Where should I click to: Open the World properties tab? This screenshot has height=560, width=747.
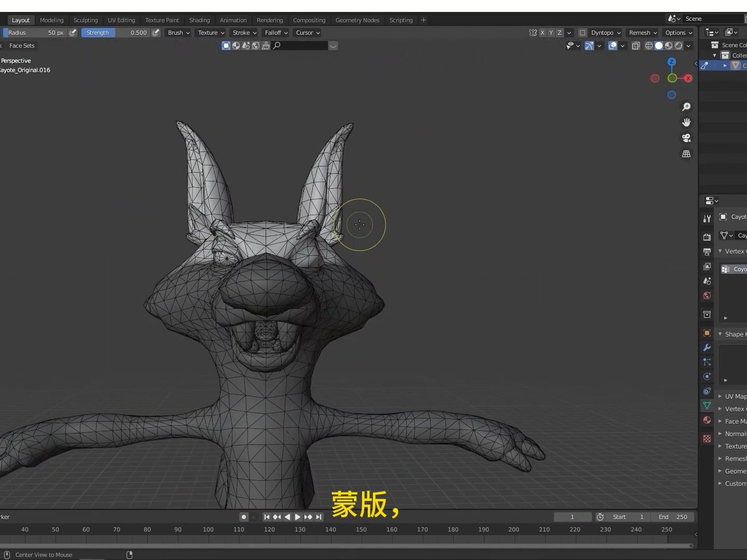707,296
